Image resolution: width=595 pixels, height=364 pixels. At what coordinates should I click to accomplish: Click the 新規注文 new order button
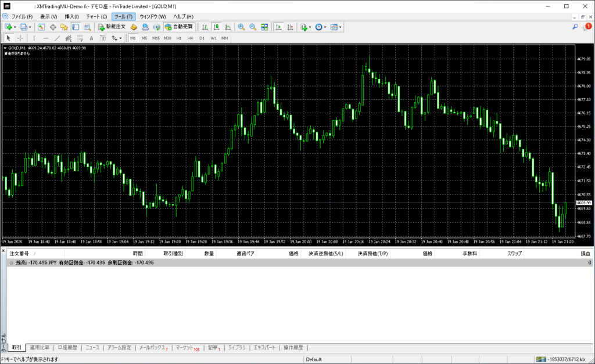pyautogui.click(x=112, y=27)
